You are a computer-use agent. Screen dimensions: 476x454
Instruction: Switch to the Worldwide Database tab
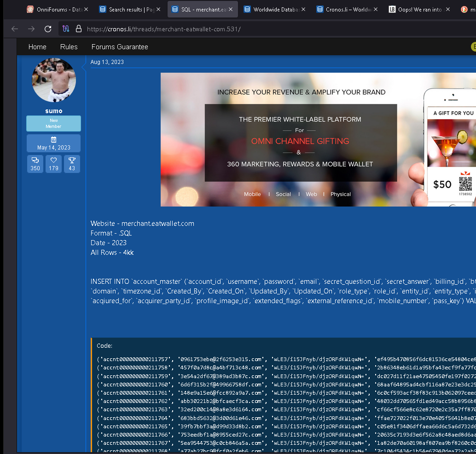point(275,9)
